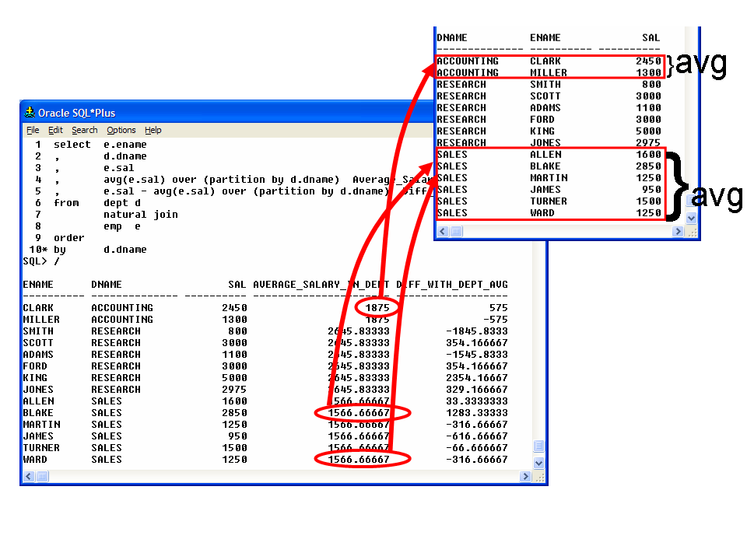The height and width of the screenshot is (560, 747).
Task: Click left scroll arrow in SQL*Plus main window
Action: (29, 477)
